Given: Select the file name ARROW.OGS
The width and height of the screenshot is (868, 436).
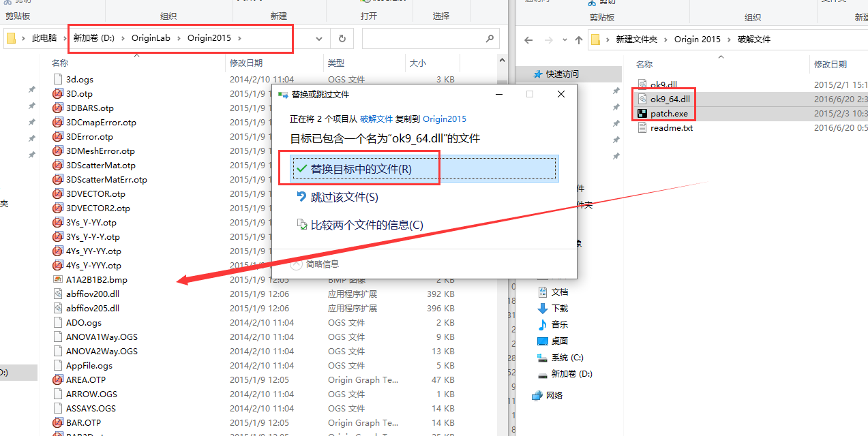Looking at the screenshot, I should (x=91, y=394).
